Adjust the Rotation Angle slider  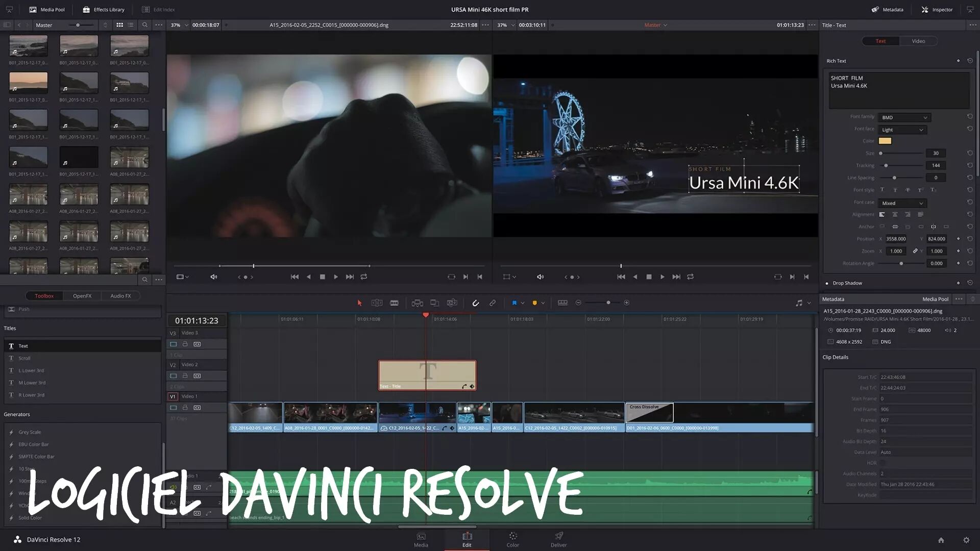coord(901,264)
